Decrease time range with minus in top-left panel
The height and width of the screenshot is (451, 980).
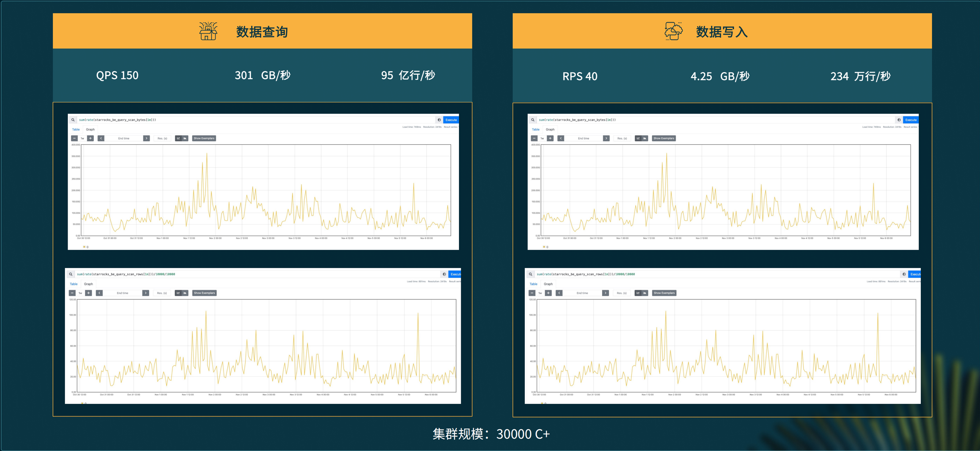75,138
